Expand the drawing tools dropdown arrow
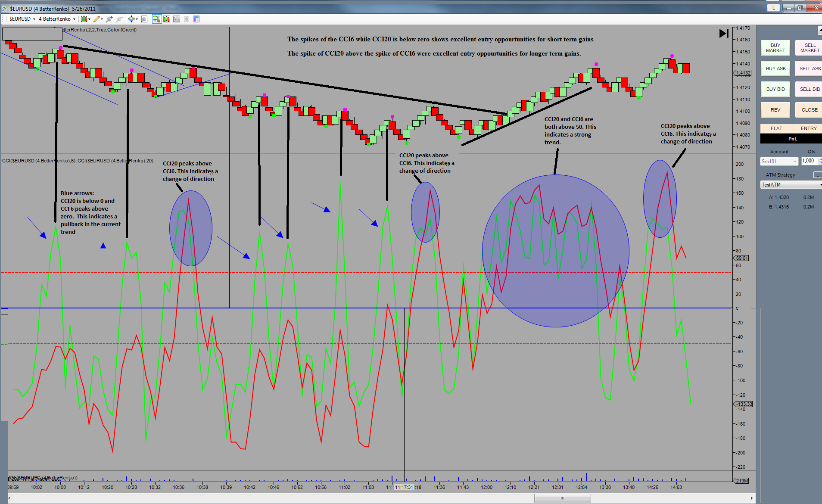 pos(102,19)
